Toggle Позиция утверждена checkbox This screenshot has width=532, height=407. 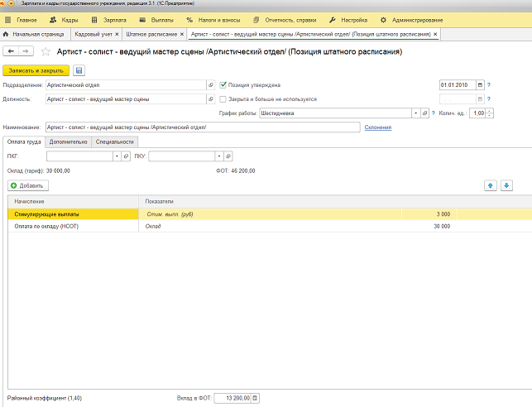223,84
